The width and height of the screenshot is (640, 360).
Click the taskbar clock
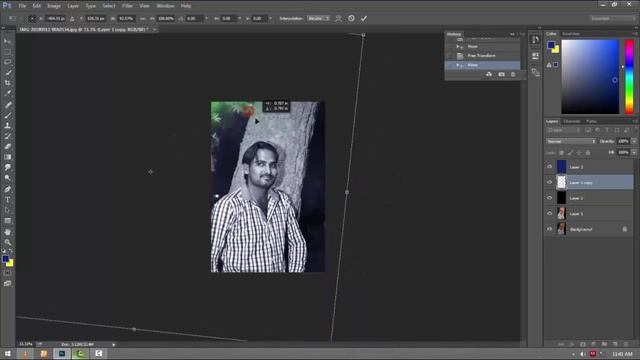click(x=622, y=354)
